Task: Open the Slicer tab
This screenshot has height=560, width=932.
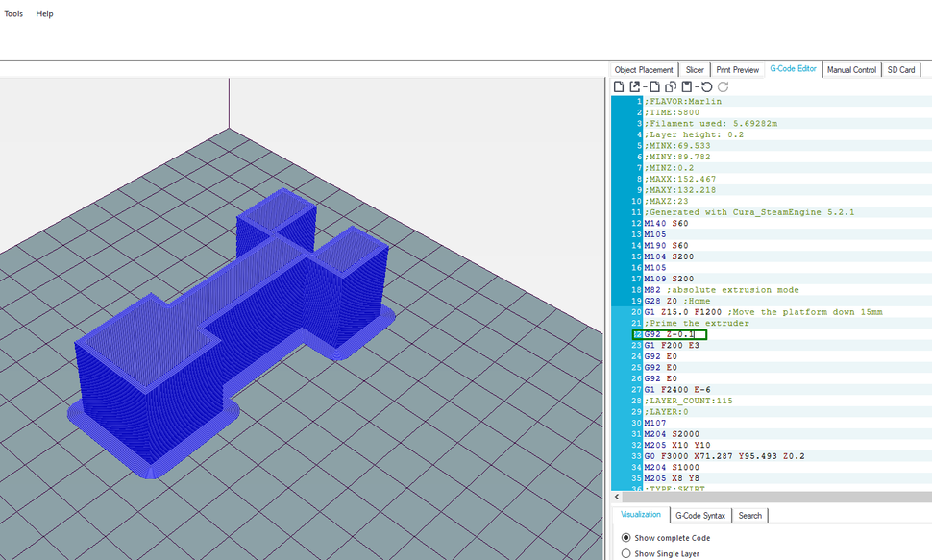Action: click(694, 69)
